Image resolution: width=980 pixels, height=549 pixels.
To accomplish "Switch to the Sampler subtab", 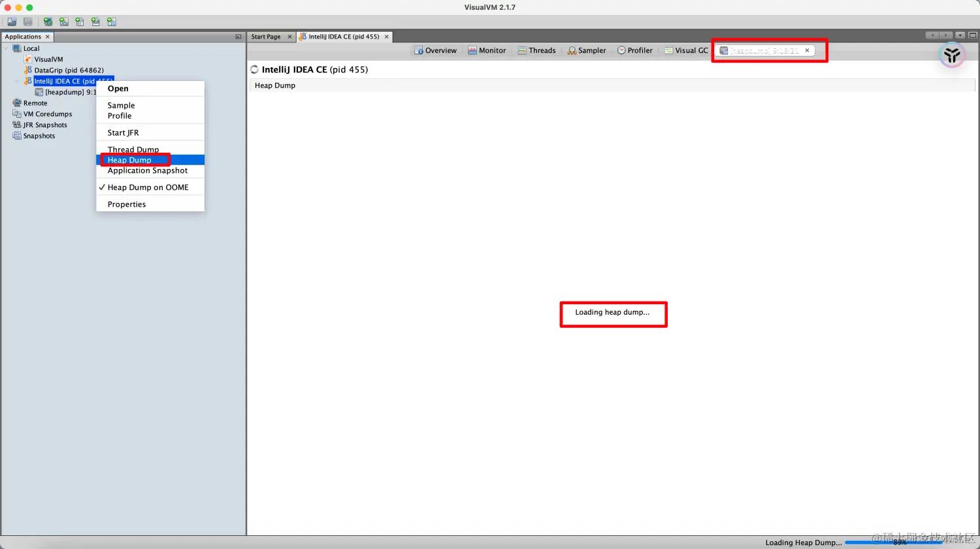I will 587,50.
